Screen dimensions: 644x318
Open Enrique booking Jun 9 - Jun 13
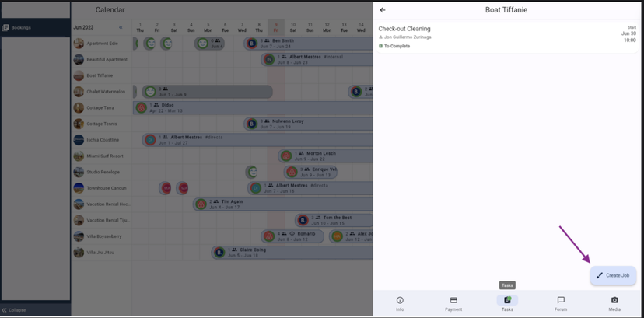tap(310, 172)
